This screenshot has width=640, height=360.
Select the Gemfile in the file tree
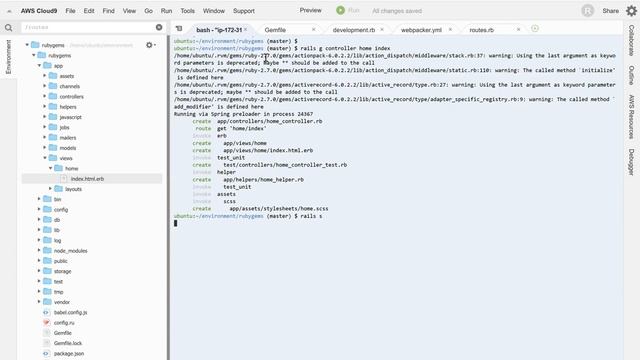[63, 333]
